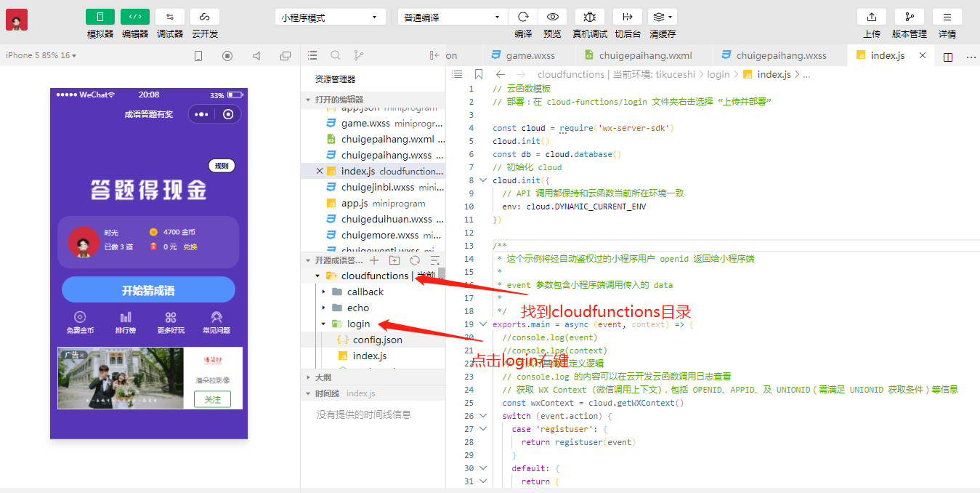Click the simulator phone device icon

coord(198,56)
